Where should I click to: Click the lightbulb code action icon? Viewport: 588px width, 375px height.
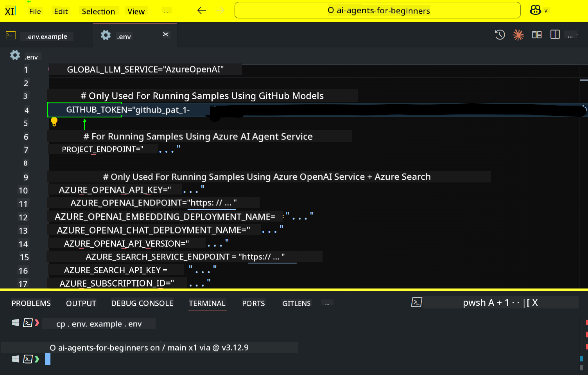pyautogui.click(x=54, y=122)
